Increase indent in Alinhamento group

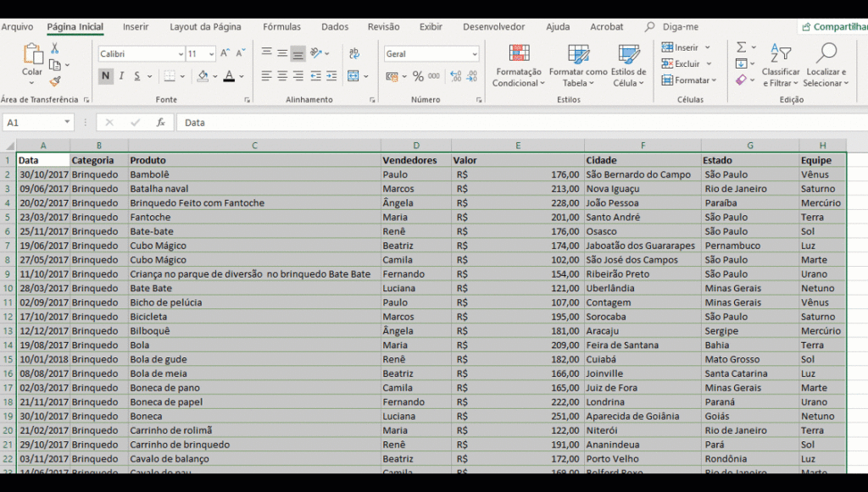331,76
